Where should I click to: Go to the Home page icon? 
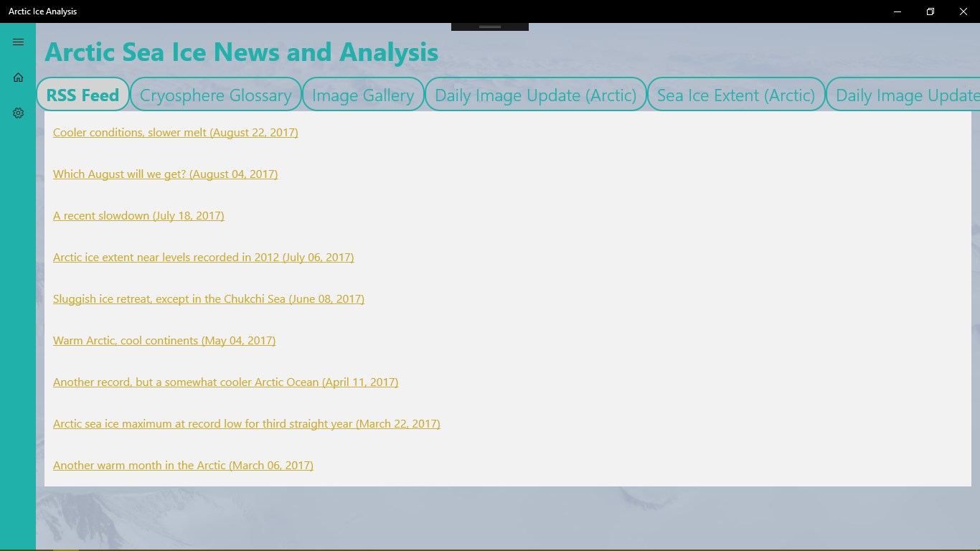[18, 77]
